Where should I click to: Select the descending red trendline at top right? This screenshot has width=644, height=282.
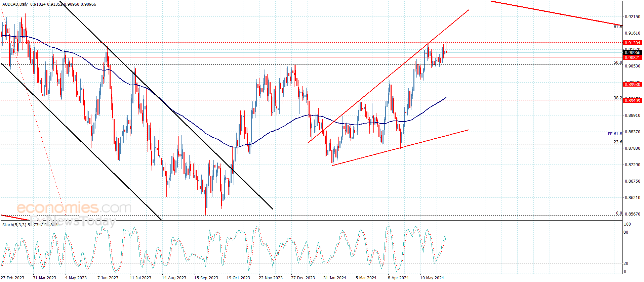[x=557, y=13]
